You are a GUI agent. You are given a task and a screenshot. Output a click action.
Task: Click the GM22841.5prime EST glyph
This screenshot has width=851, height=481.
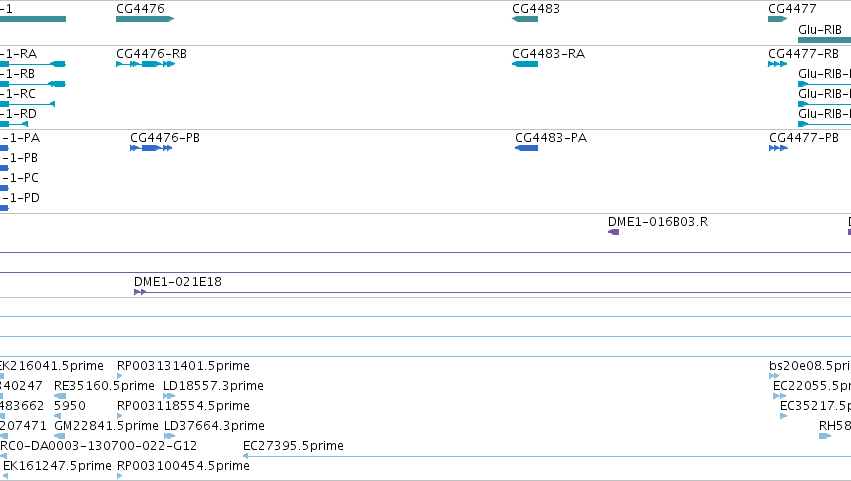click(x=60, y=436)
